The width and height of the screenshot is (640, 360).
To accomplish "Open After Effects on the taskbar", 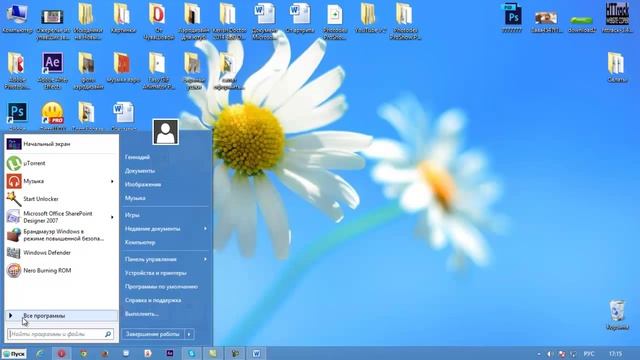I will [x=170, y=353].
